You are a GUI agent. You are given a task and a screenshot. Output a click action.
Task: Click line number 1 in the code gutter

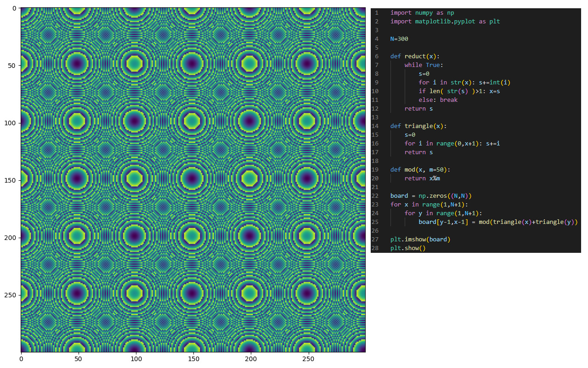pos(377,13)
